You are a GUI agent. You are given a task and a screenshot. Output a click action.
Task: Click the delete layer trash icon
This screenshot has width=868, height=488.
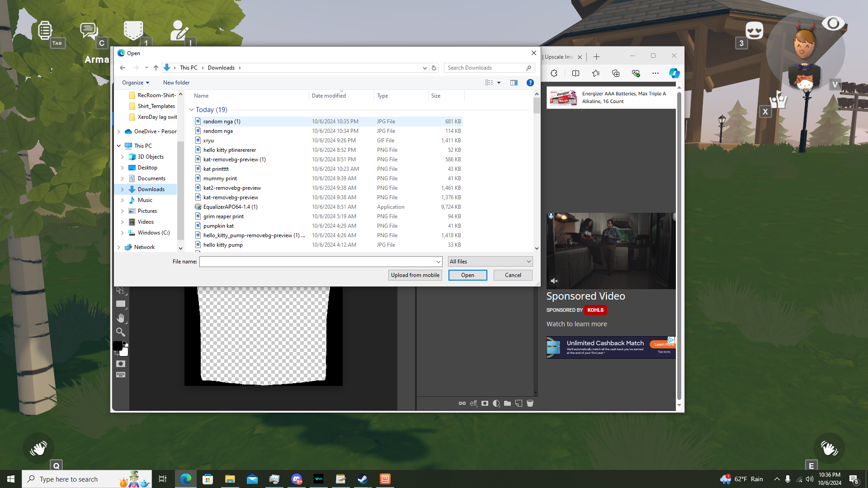coord(530,404)
